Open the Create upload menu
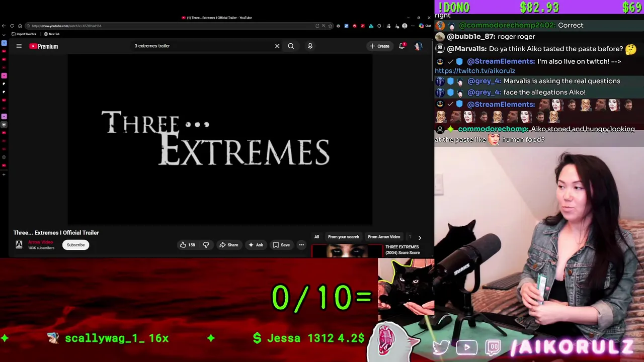The width and height of the screenshot is (644, 362). coord(379,46)
